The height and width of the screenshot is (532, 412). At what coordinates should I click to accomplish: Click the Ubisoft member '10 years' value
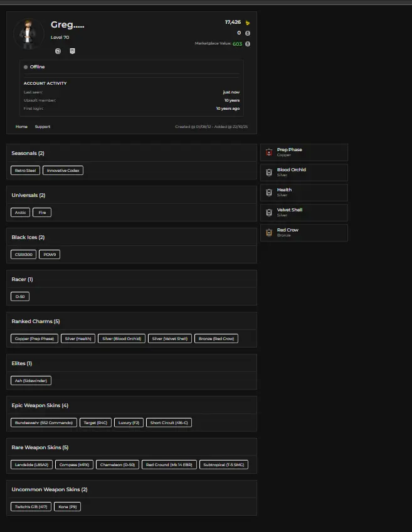[x=232, y=100]
